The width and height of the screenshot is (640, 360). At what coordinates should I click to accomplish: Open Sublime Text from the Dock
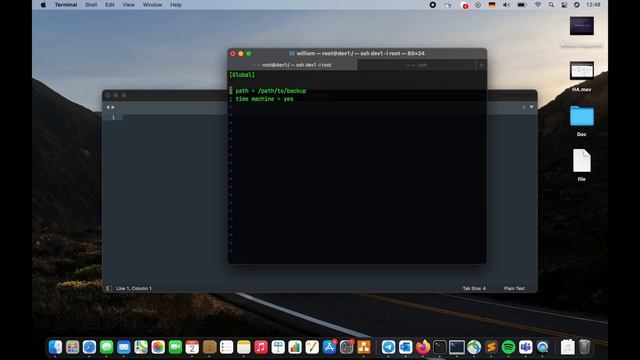(x=491, y=347)
